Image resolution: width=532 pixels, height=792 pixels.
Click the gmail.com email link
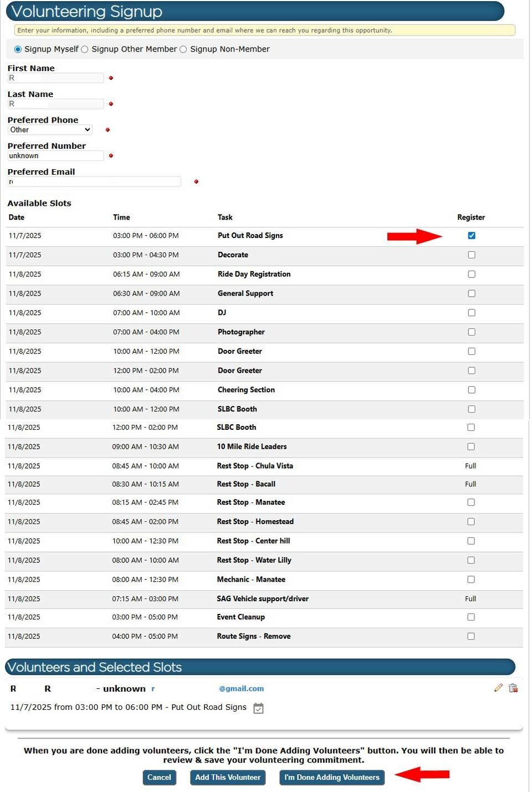(x=241, y=689)
